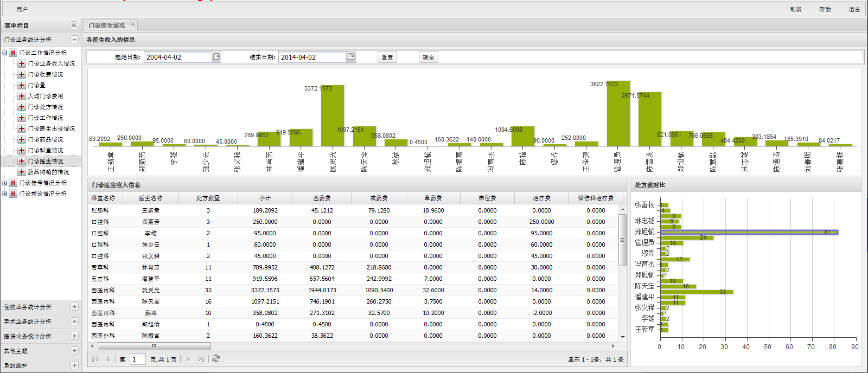Viewport: 868px width, 373px height.
Task: Click the page number input field
Action: pyautogui.click(x=138, y=359)
